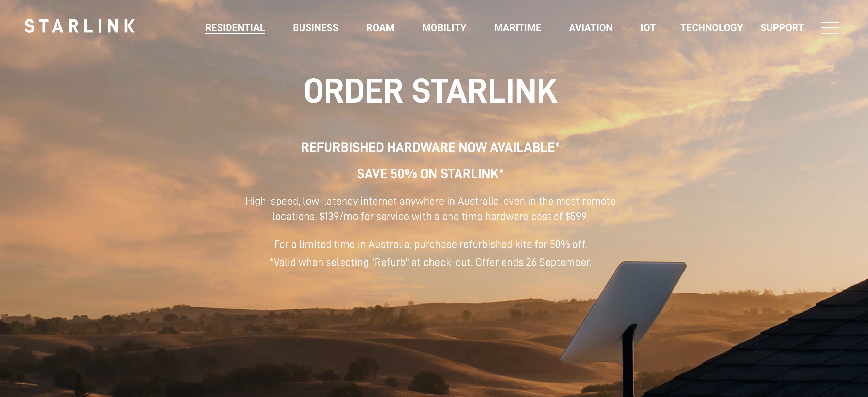
Task: Click the $139/mo service pricing paragraph
Action: tap(430, 209)
